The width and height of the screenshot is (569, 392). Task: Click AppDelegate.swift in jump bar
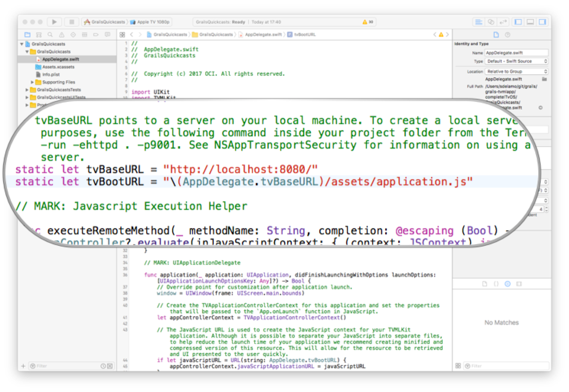coord(260,34)
